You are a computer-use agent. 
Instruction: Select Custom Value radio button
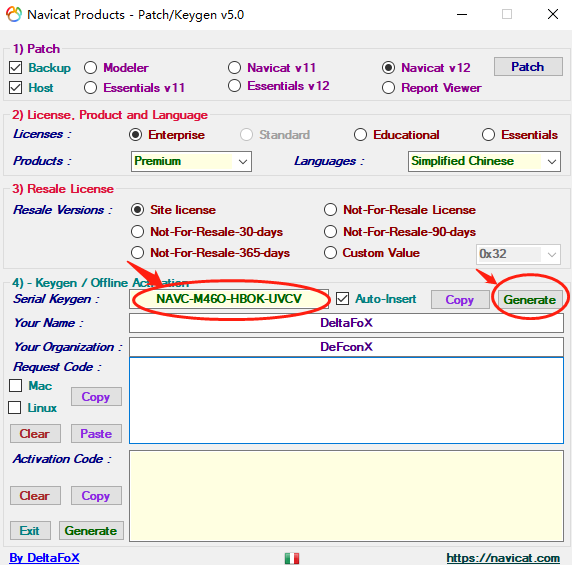(x=331, y=253)
